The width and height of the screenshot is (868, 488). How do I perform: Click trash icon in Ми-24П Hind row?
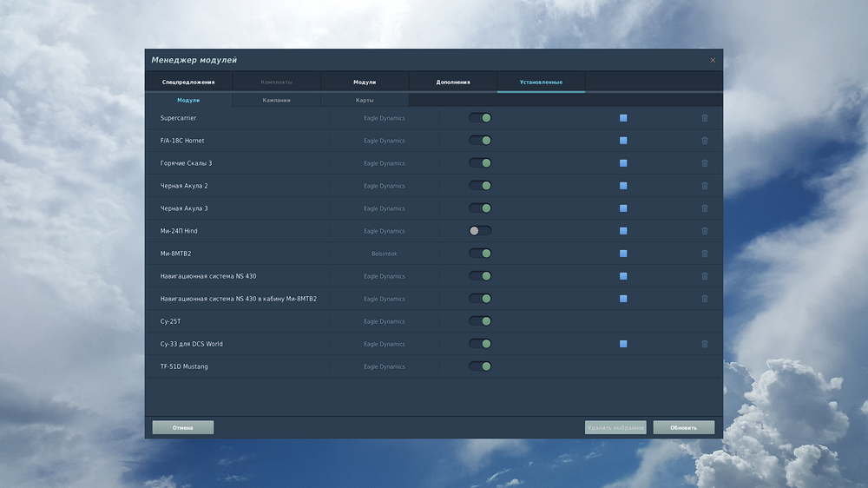704,231
